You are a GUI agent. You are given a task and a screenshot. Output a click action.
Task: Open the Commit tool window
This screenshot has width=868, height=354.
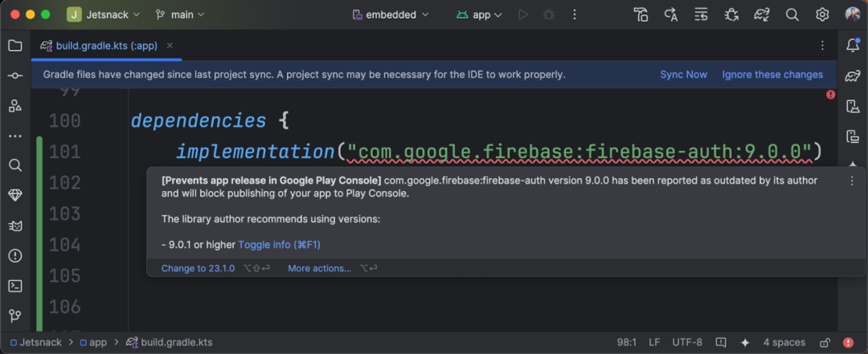click(14, 75)
